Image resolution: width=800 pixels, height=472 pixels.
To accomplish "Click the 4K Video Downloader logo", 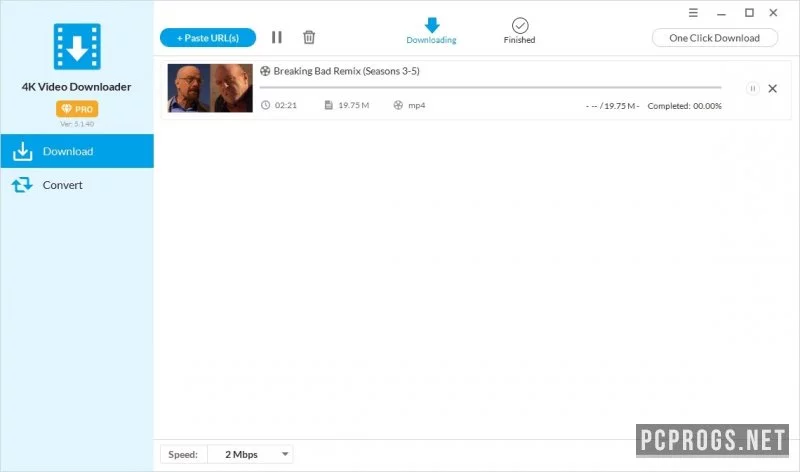I will 77,46.
